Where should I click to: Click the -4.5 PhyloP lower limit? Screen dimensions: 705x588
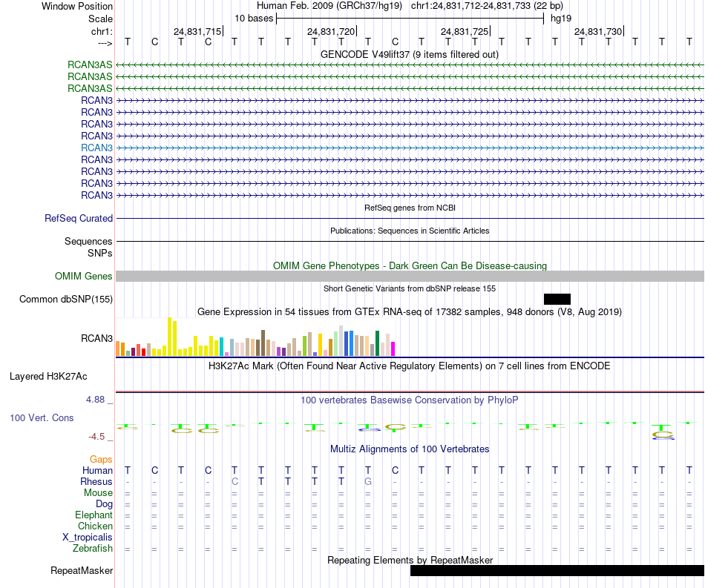[96, 437]
